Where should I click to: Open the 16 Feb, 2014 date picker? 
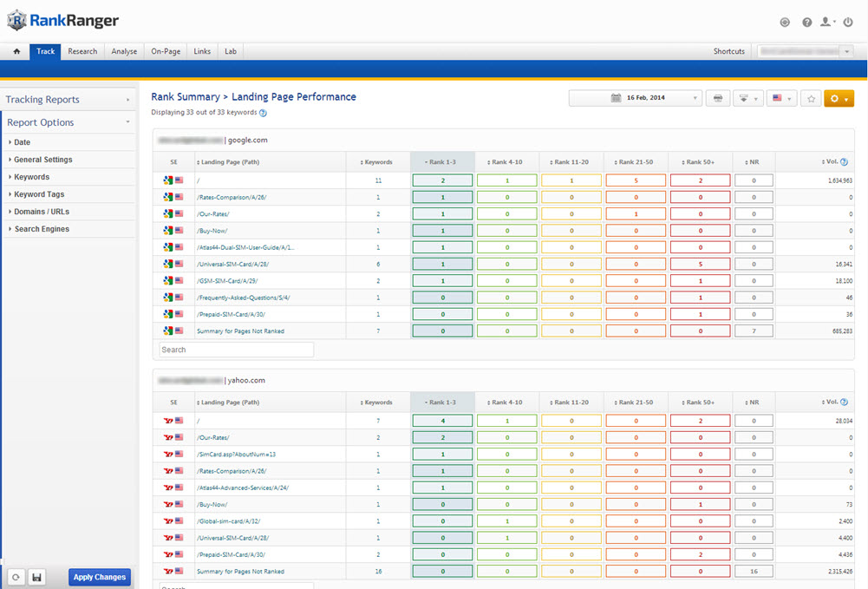635,99
